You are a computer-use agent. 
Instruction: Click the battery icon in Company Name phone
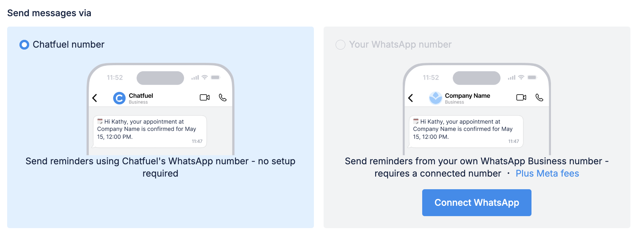[x=532, y=77]
